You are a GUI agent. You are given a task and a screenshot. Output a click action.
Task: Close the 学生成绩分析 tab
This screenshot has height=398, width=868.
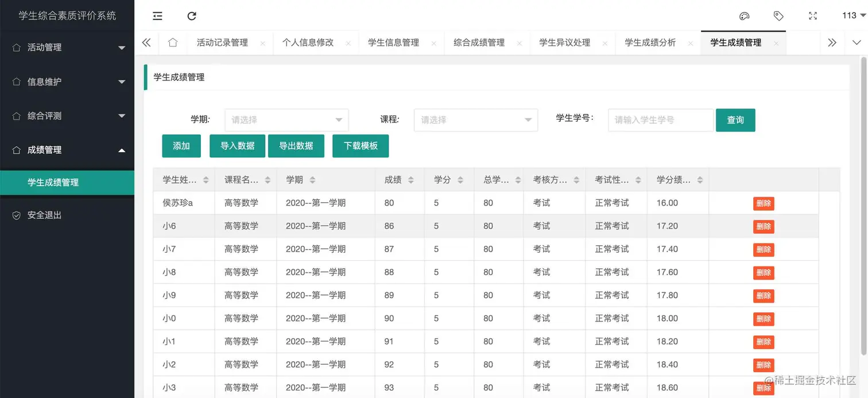(690, 44)
